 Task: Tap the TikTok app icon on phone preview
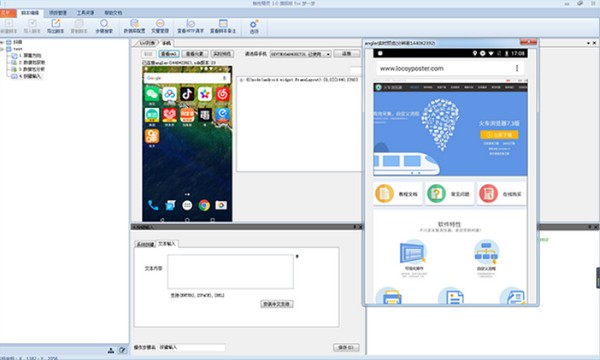[x=187, y=94]
